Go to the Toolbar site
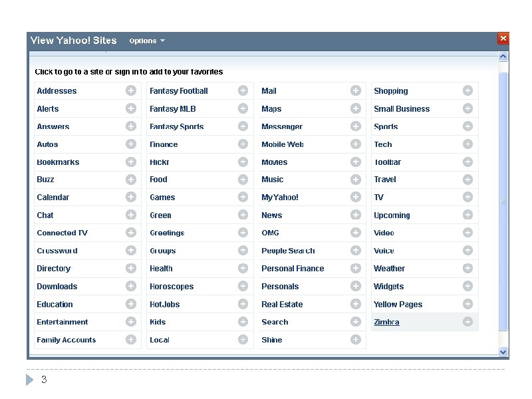Screen dimensions: 532x399 (x=387, y=162)
